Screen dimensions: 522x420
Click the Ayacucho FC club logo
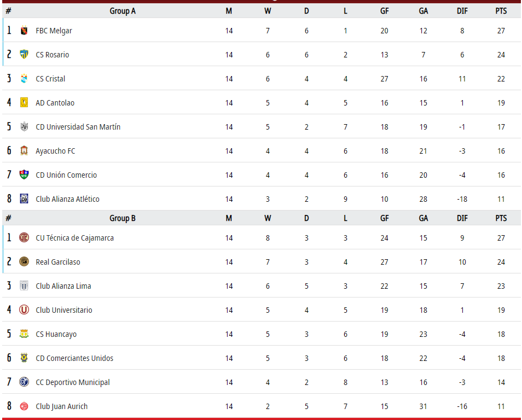point(24,151)
